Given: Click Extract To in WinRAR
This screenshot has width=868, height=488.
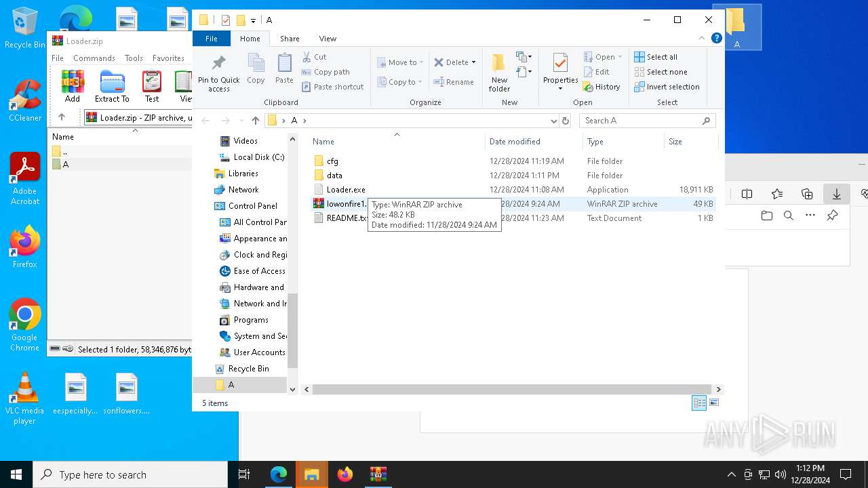Looking at the screenshot, I should [x=112, y=87].
